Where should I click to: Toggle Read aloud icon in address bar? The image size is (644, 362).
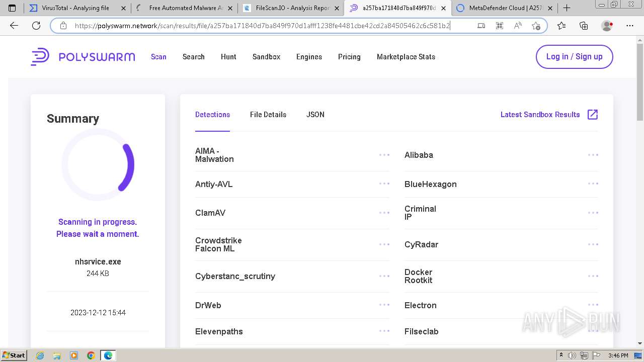518,26
